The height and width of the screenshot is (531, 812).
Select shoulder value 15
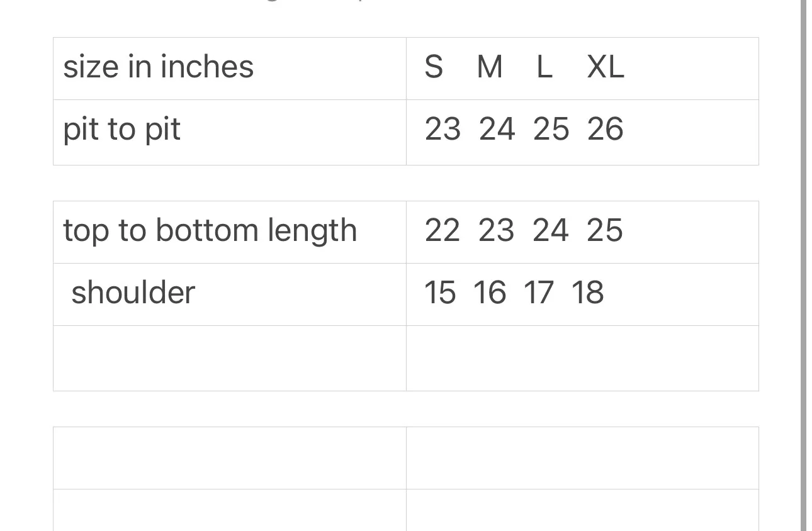(x=440, y=293)
